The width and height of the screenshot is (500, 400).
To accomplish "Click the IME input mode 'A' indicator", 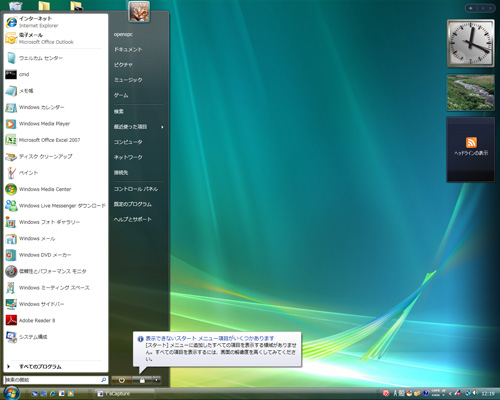I will pos(396,393).
